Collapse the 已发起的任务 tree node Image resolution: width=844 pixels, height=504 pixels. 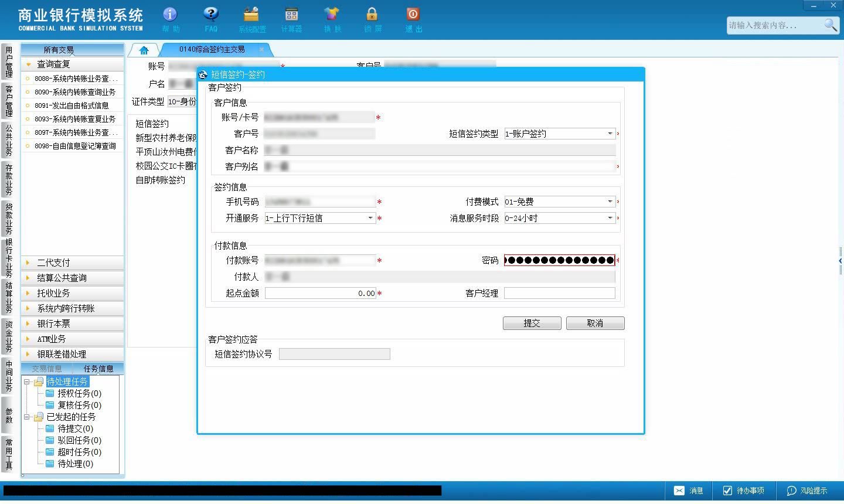coord(27,417)
